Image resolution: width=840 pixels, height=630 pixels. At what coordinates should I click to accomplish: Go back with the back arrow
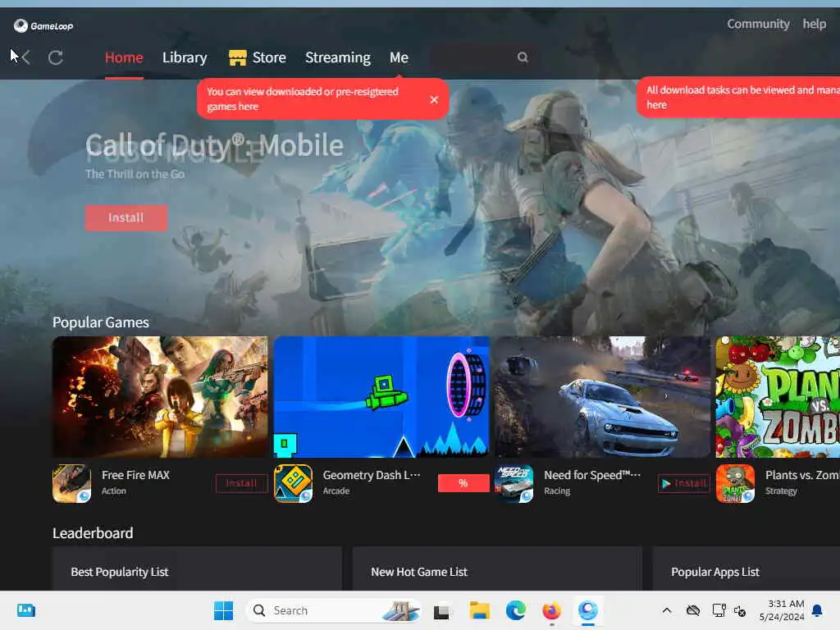25,57
